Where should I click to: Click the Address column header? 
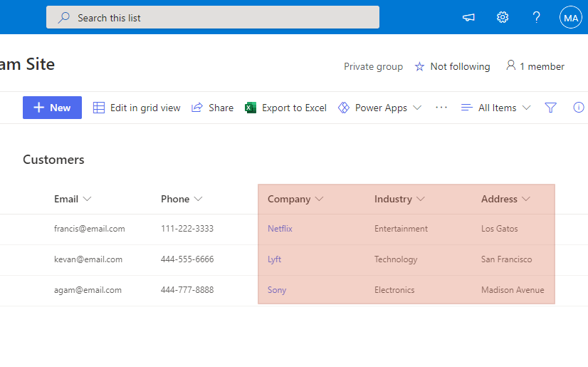[499, 199]
